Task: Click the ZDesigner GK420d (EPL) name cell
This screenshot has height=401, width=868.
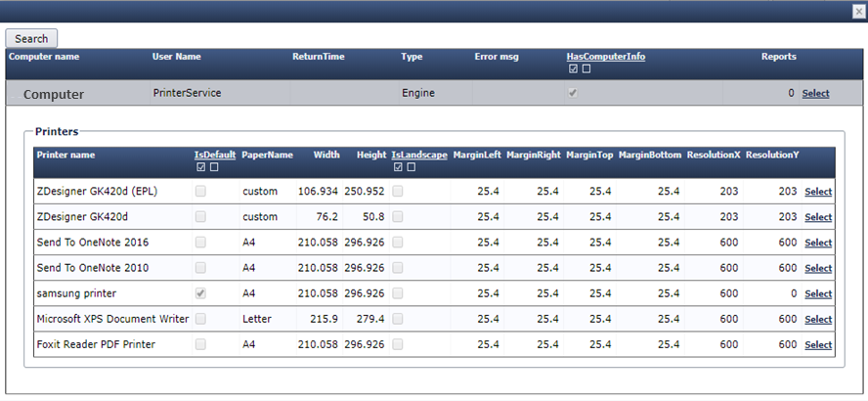Action: tap(98, 192)
